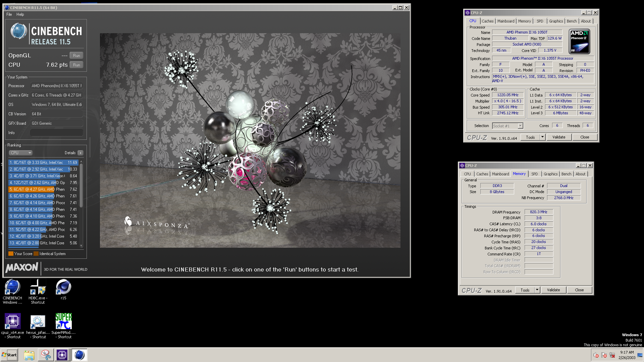Switch to Graphics tab in top CPU-Z window
The height and width of the screenshot is (362, 644).
556,21
